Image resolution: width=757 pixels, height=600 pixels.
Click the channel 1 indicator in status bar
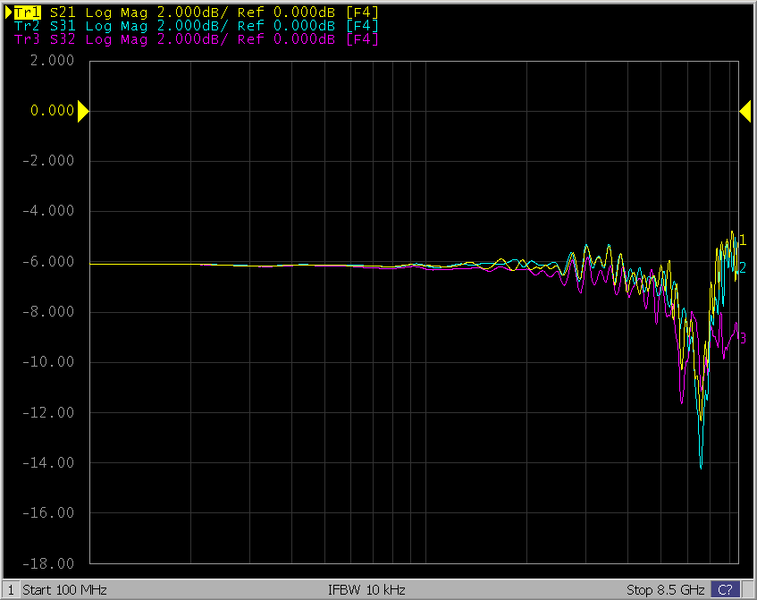(10, 590)
